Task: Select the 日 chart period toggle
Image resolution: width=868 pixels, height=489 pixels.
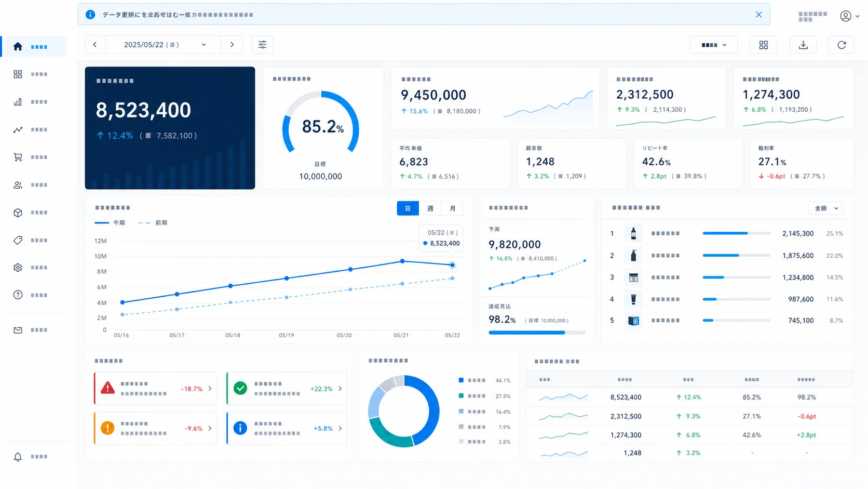Action: 408,208
